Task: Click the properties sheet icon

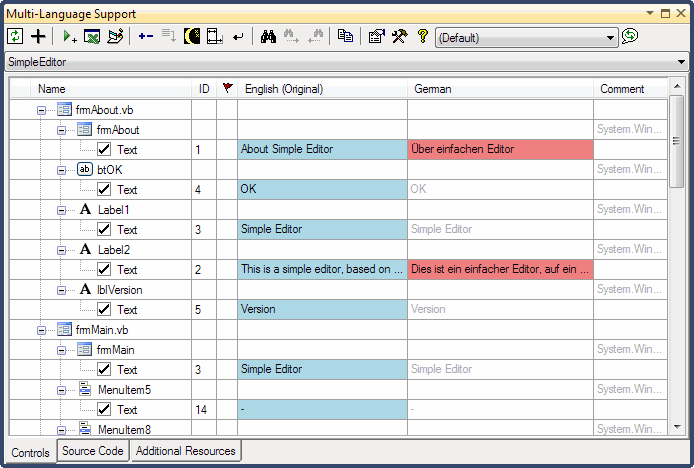Action: click(x=376, y=37)
